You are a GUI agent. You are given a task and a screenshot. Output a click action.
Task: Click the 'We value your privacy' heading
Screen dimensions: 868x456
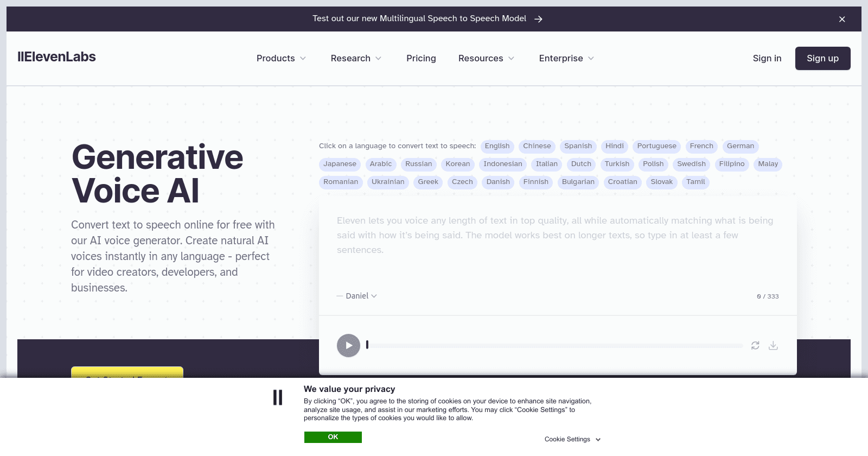pos(349,389)
